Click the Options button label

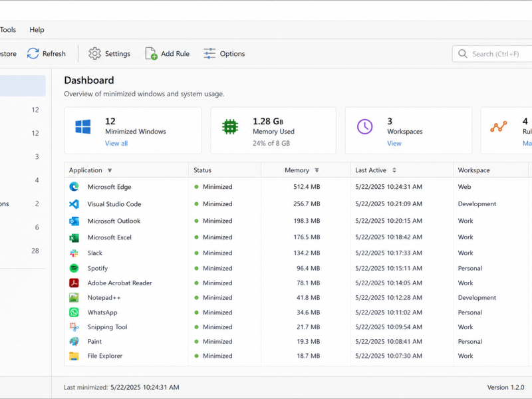(232, 54)
